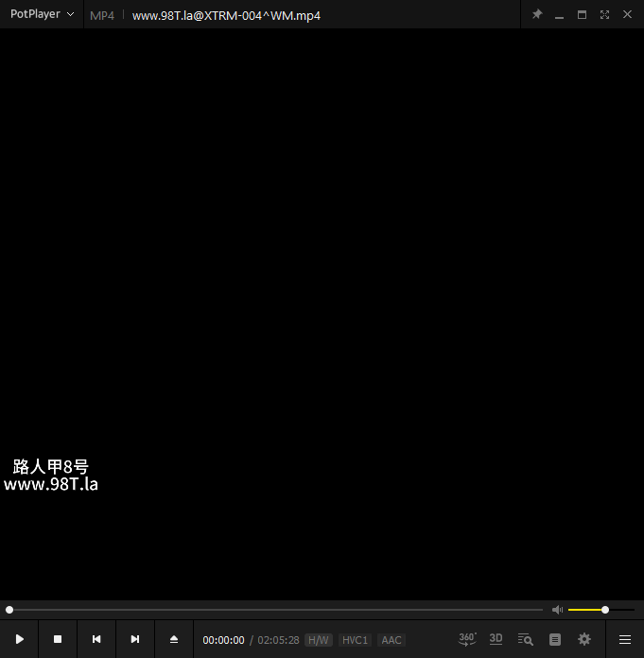Mute the volume speaker icon
The width and height of the screenshot is (644, 658).
pos(557,610)
